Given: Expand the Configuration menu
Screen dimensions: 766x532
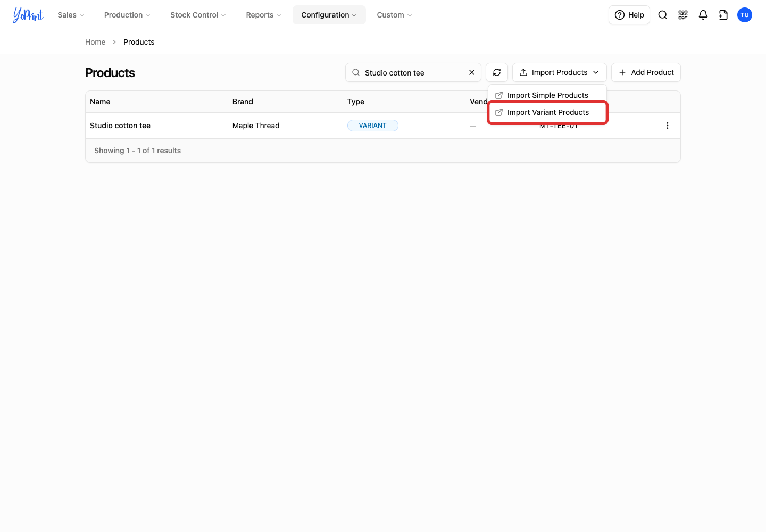Looking at the screenshot, I should coord(329,15).
